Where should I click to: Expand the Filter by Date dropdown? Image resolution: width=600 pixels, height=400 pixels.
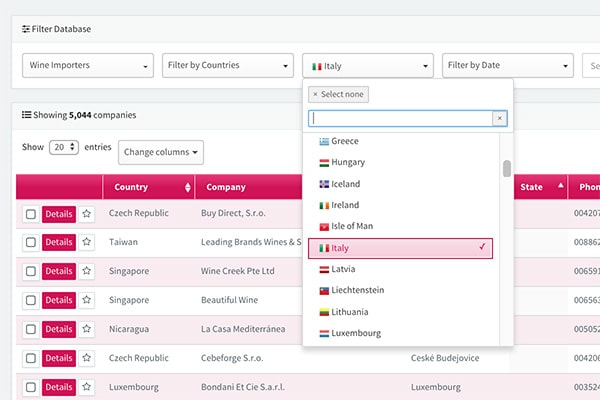[x=507, y=66]
